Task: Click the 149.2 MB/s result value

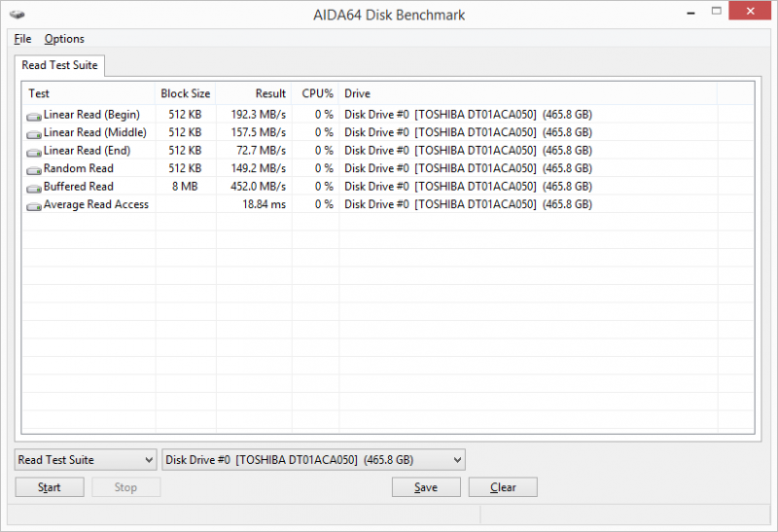Action: pyautogui.click(x=259, y=168)
